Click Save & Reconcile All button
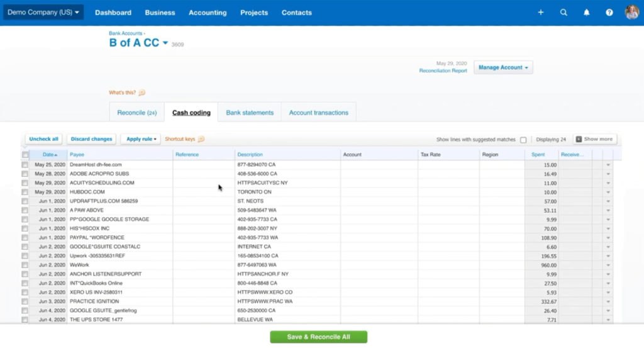The image size is (644, 348). click(x=318, y=337)
